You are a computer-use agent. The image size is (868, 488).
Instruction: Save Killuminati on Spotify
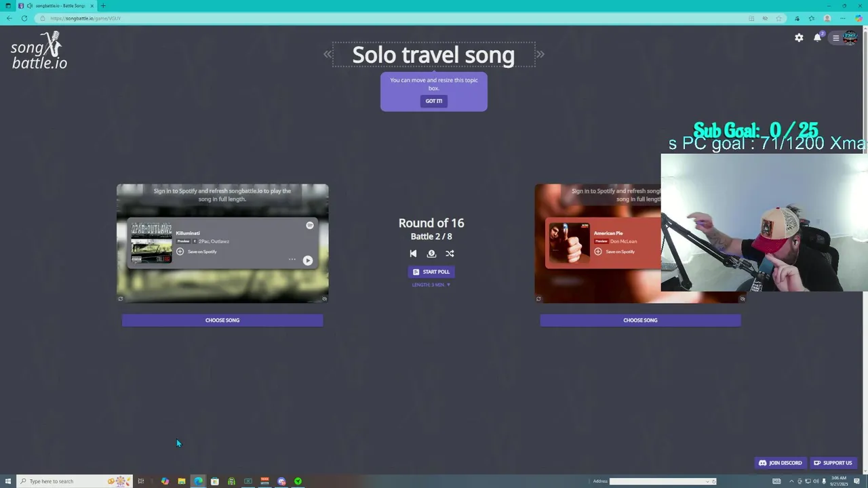pyautogui.click(x=197, y=251)
